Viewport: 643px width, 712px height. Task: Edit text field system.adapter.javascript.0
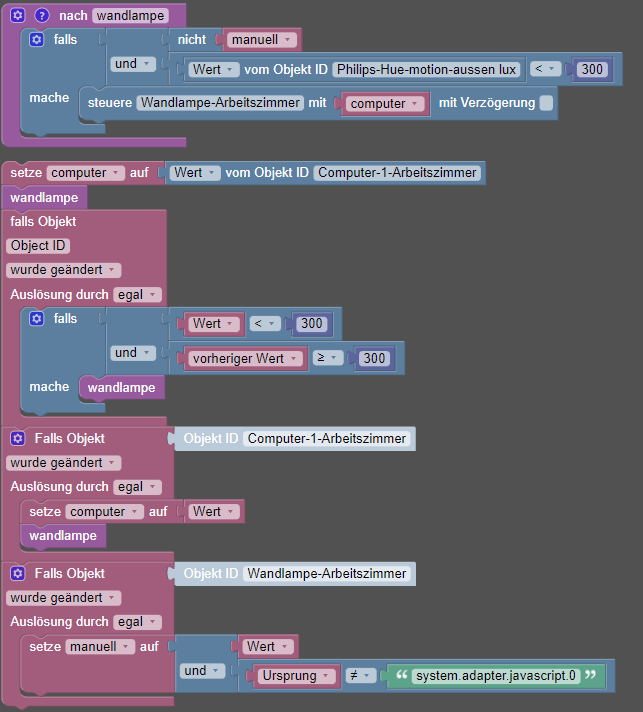tap(496, 676)
